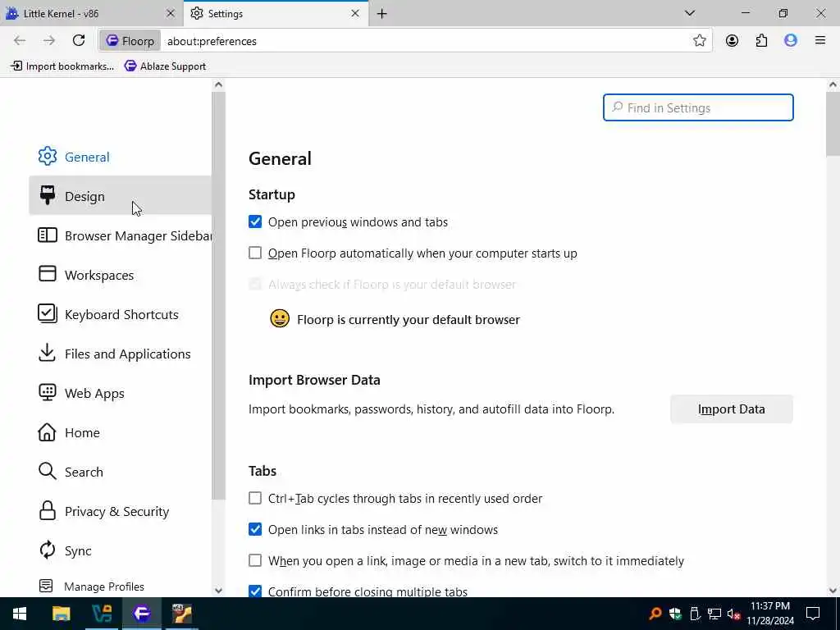
Task: Expand the list all tabs dropdown
Action: [x=690, y=13]
